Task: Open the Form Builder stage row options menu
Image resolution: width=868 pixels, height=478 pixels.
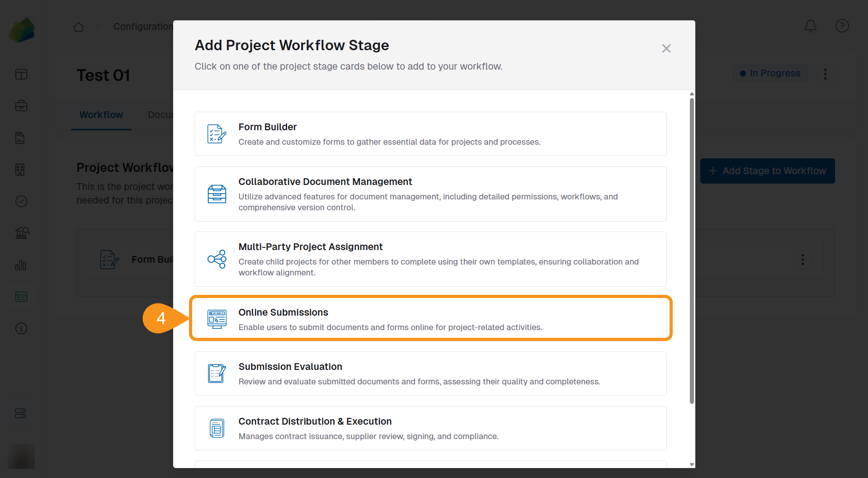Action: [x=802, y=260]
